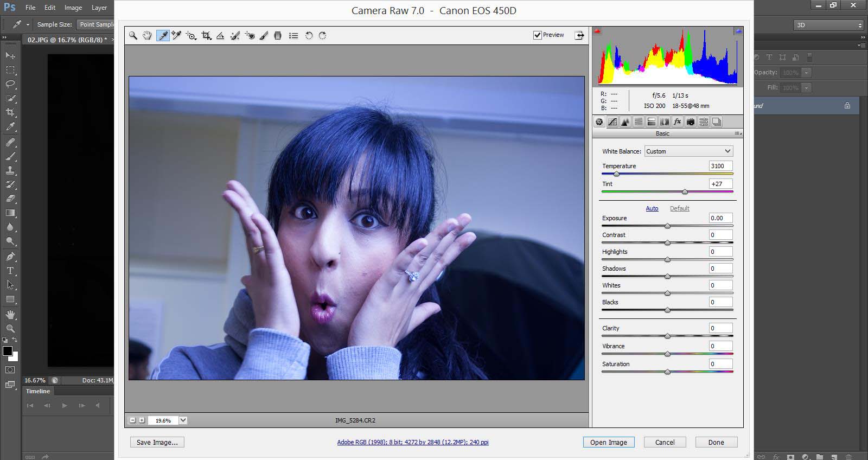Image resolution: width=868 pixels, height=460 pixels.
Task: Select the Hand tool in Camera Raw toolbar
Action: click(147, 36)
